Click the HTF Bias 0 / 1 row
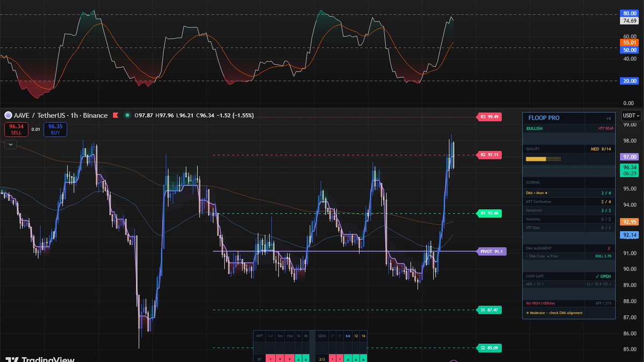The width and height of the screenshot is (644, 362). [569, 228]
